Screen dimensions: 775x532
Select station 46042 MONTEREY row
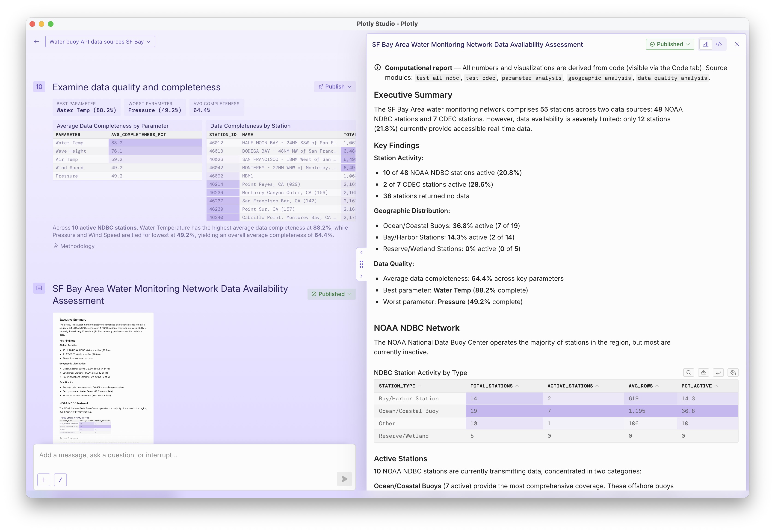[x=281, y=168]
